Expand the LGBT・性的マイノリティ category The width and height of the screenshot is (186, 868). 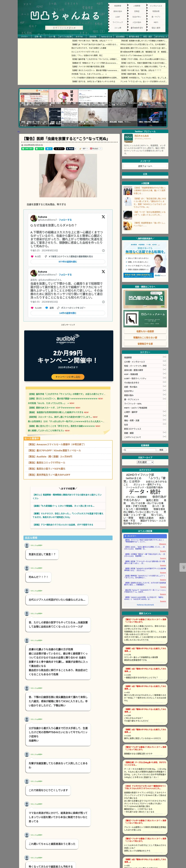pos(164,378)
